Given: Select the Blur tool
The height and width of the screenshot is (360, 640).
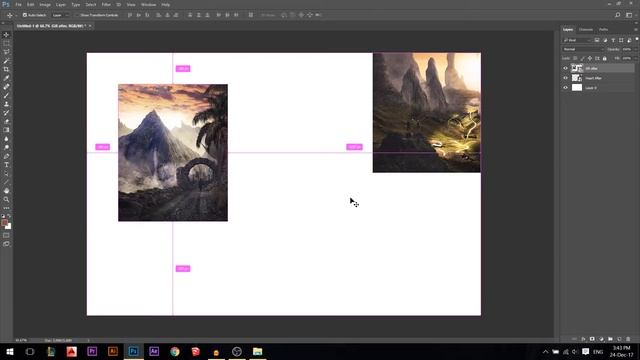Looking at the screenshot, I should [6, 139].
